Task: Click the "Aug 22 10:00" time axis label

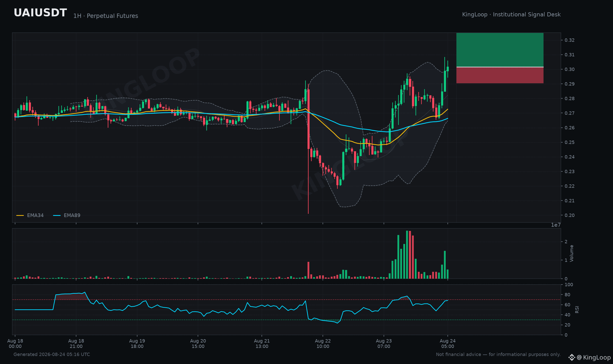Action: click(x=323, y=344)
